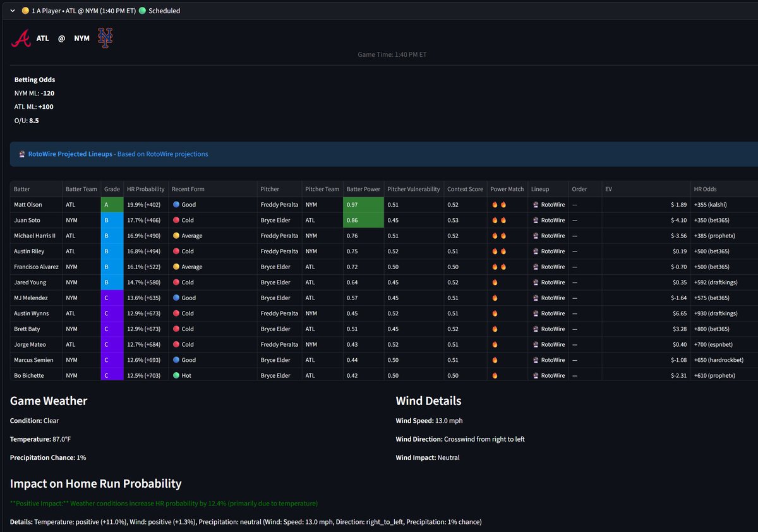Image resolution: width=758 pixels, height=532 pixels.
Task: Sort table by Batter Power column header
Action: (363, 189)
